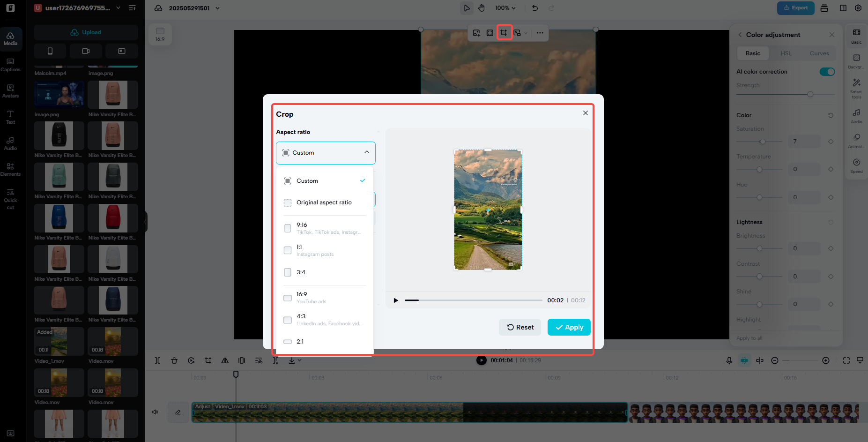This screenshot has height=442, width=868.
Task: Open the Text panel in left sidebar
Action: (x=10, y=117)
